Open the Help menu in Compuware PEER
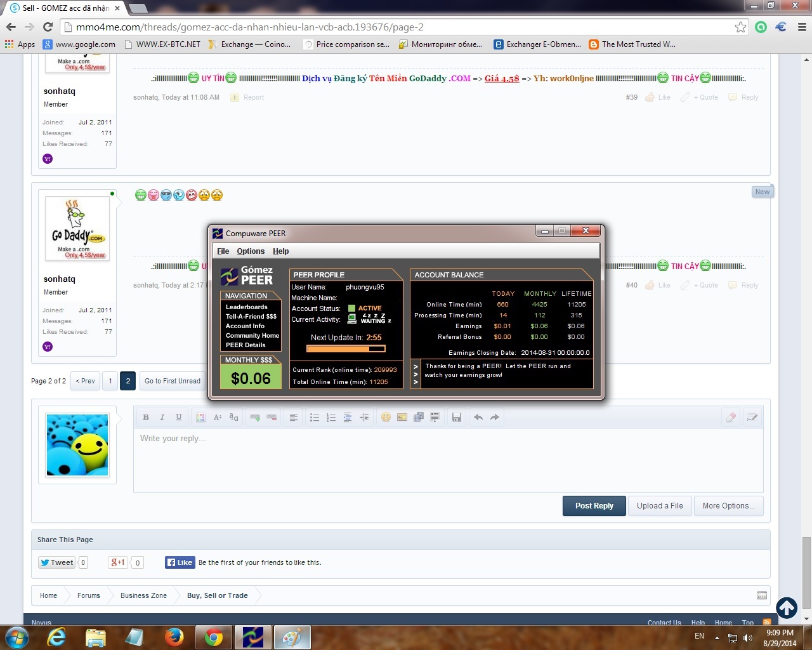 [x=281, y=251]
